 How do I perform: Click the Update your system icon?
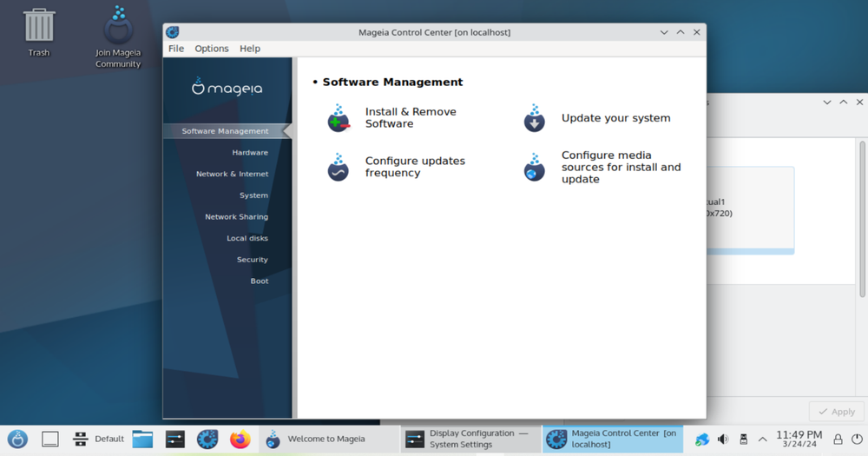(x=534, y=118)
